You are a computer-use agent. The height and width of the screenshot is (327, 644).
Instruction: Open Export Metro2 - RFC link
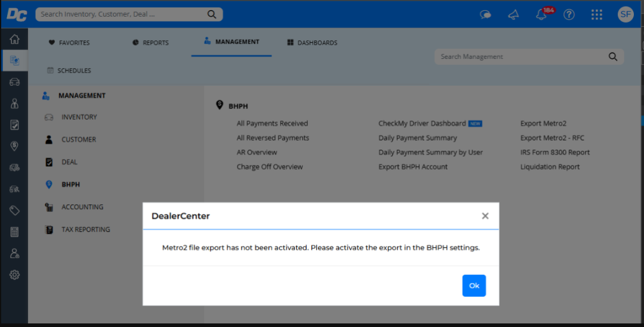[x=552, y=138]
